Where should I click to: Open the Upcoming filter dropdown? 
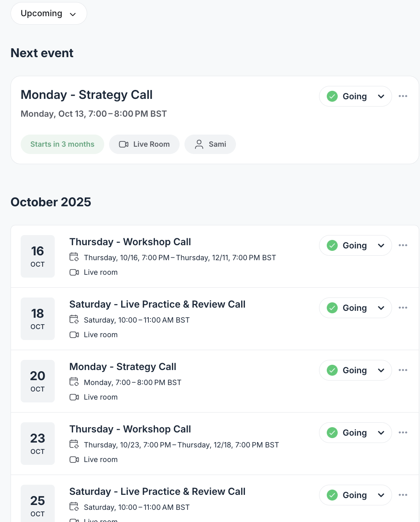49,13
